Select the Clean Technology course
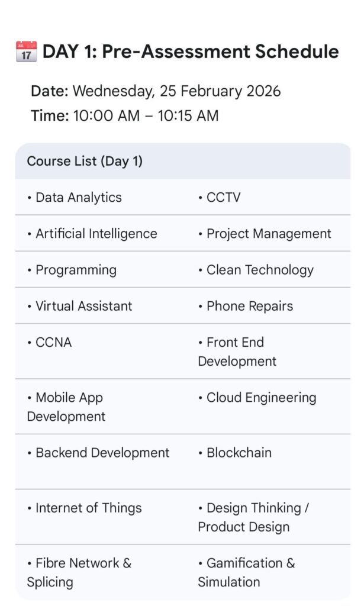This screenshot has width=364, height=606. click(x=259, y=270)
